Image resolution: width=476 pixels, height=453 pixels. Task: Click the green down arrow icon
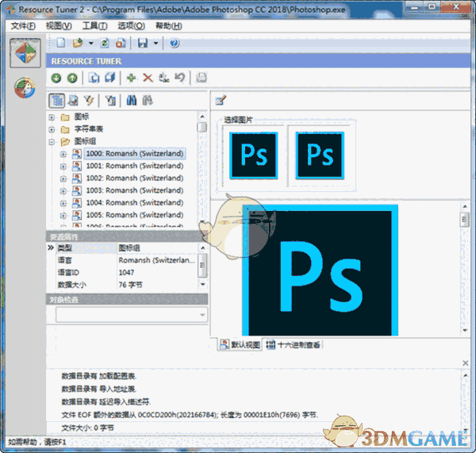click(56, 78)
